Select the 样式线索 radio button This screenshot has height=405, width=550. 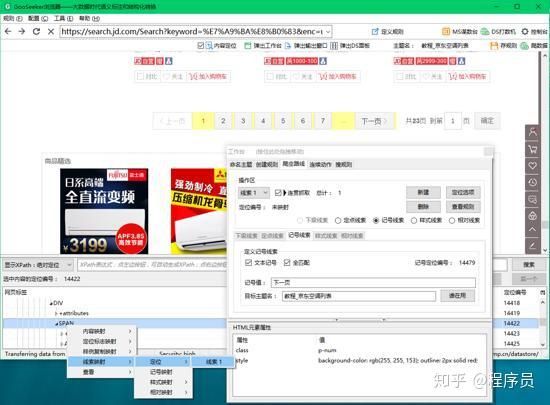pyautogui.click(x=414, y=220)
